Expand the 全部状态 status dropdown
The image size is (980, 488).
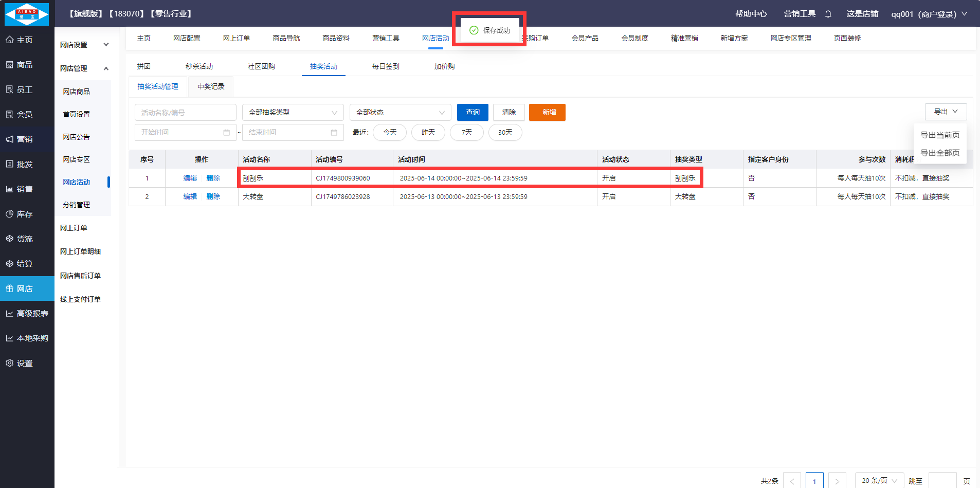point(400,113)
